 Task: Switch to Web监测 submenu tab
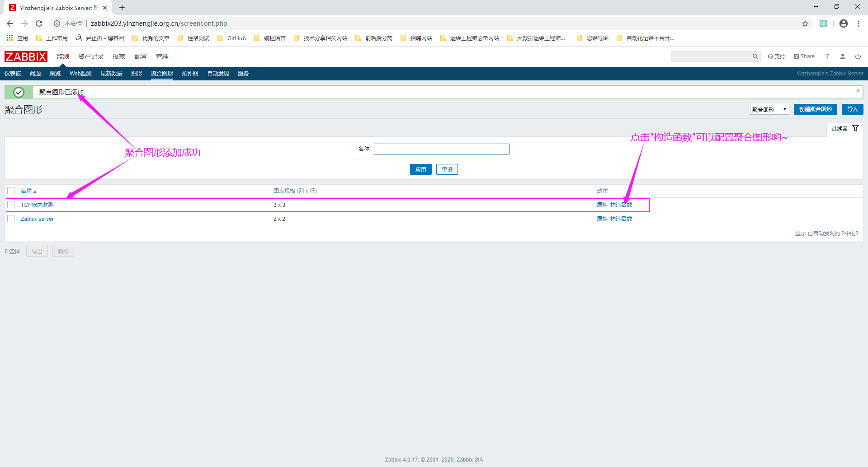coord(80,74)
